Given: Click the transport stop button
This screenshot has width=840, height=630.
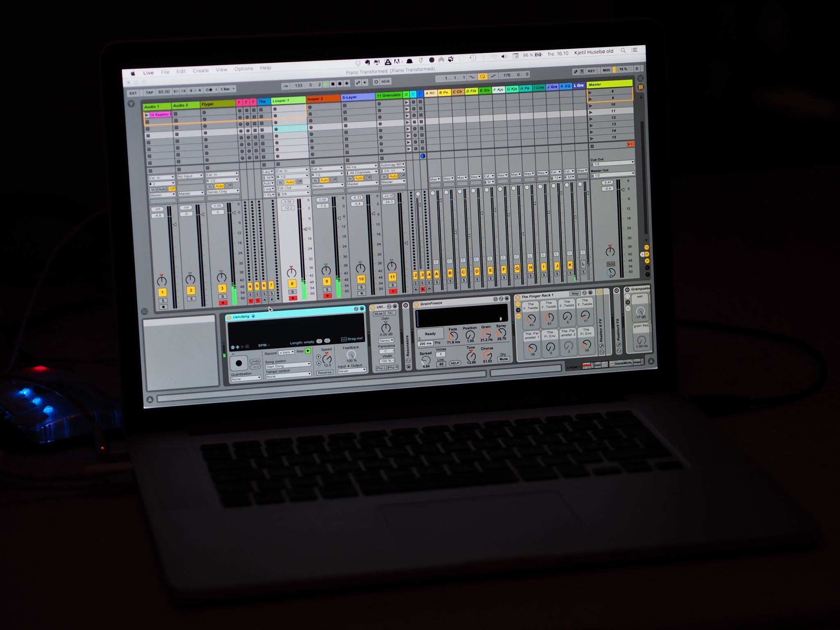Looking at the screenshot, I should [333, 84].
